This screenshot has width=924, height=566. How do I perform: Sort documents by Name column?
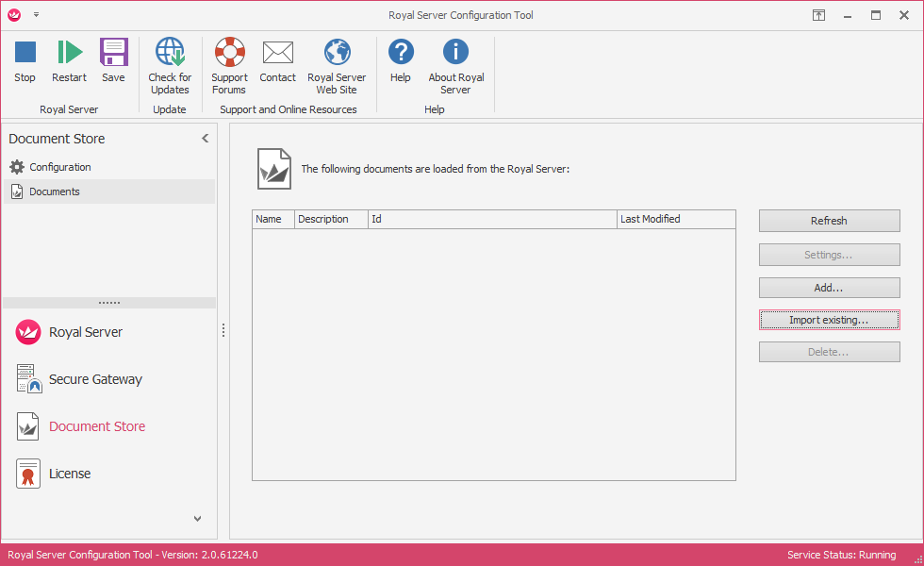pos(273,219)
